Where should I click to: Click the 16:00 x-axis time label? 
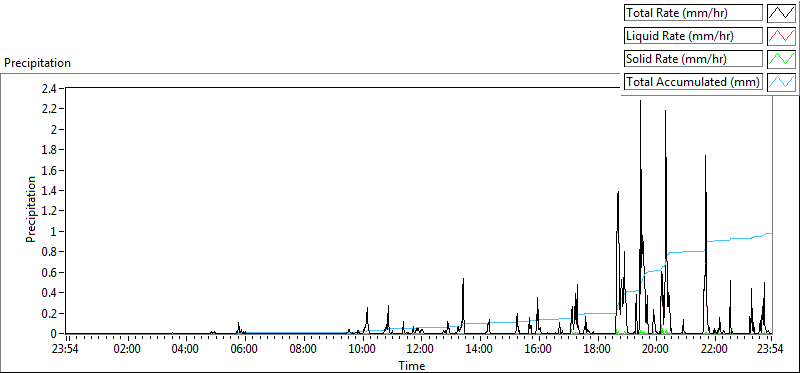(538, 350)
